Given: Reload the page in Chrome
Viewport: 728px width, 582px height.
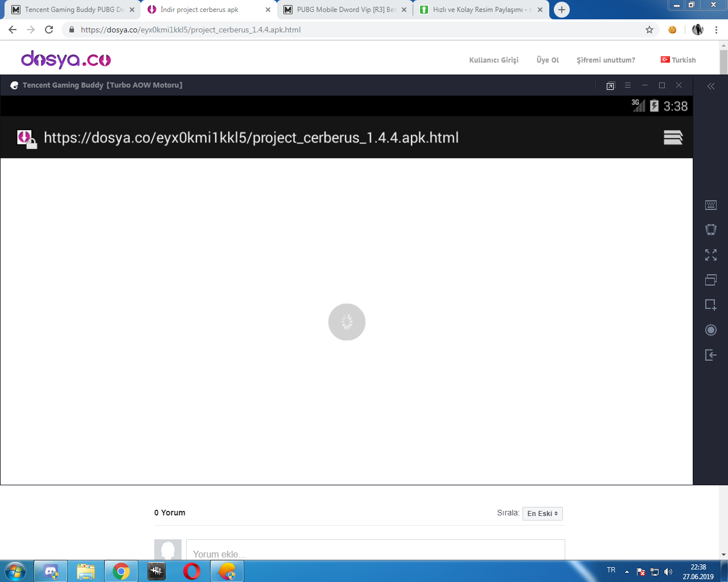Looking at the screenshot, I should point(49,30).
